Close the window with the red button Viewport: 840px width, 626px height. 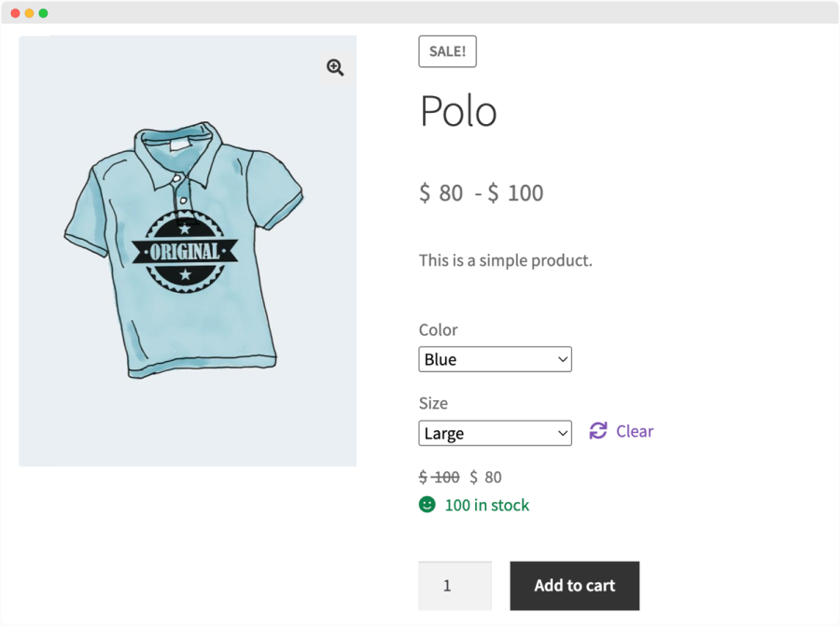16,13
